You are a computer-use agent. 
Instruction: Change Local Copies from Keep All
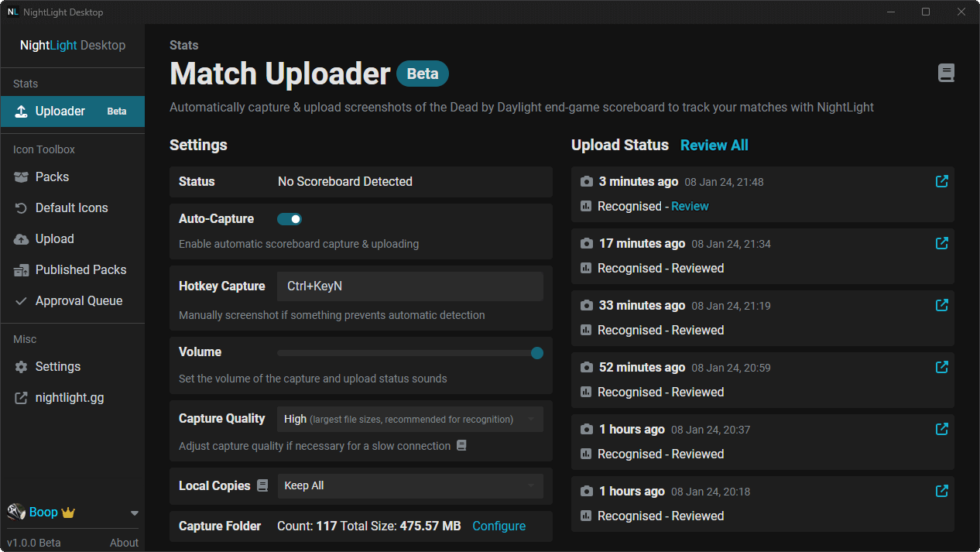click(x=409, y=485)
